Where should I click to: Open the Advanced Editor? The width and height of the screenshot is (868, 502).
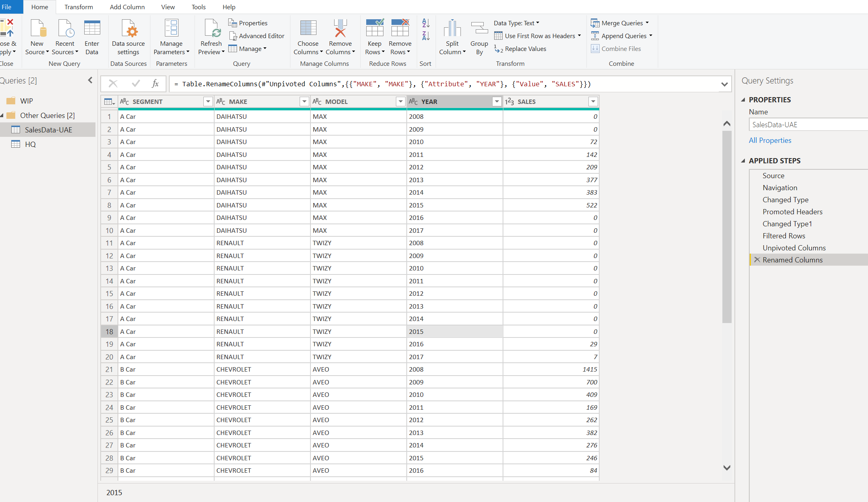[257, 36]
